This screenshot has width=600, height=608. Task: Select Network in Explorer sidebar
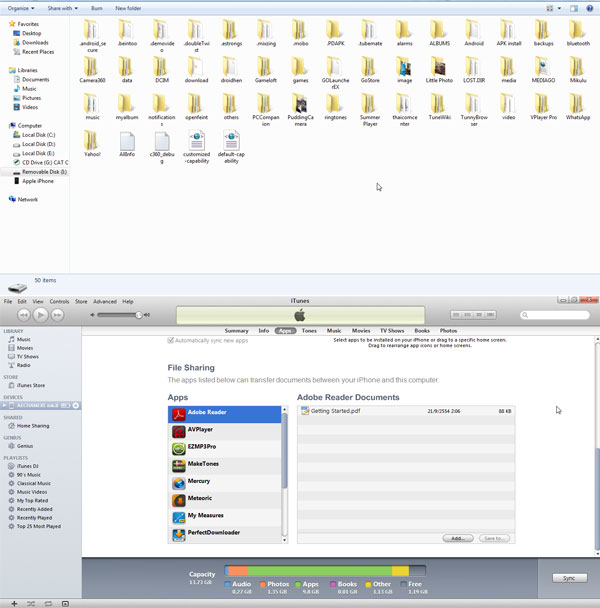pos(23,199)
